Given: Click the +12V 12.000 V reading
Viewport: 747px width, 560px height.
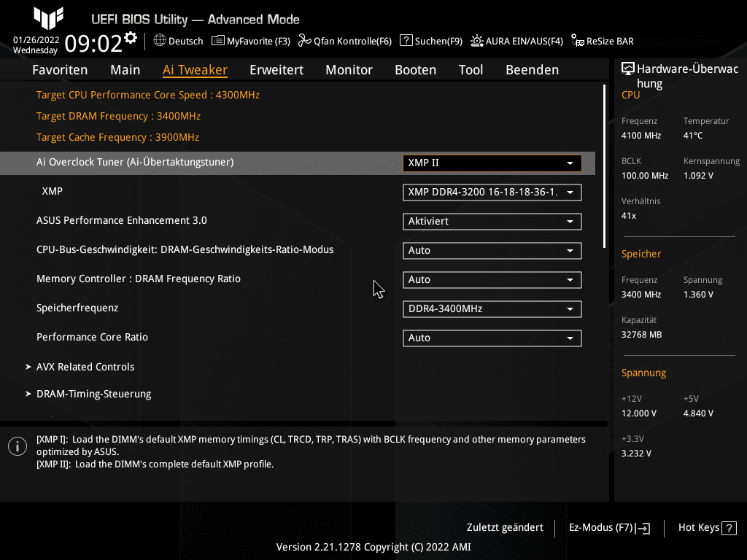Looking at the screenshot, I should pyautogui.click(x=639, y=413).
